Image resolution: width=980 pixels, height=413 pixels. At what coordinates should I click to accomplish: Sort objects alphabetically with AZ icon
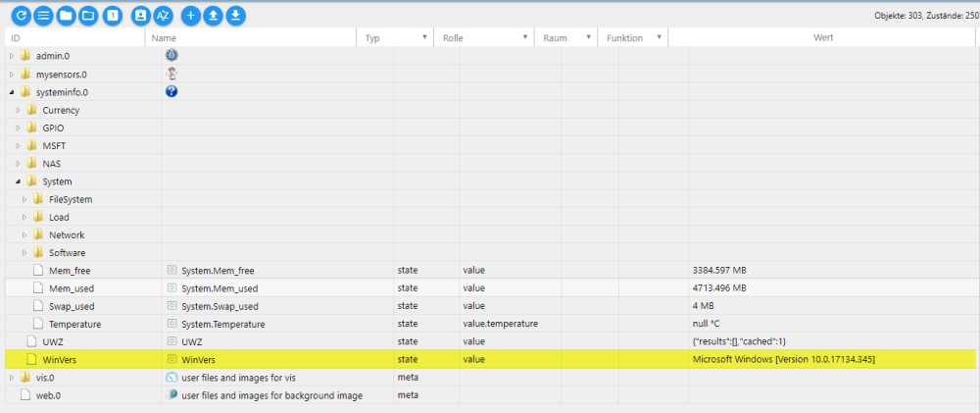click(164, 16)
